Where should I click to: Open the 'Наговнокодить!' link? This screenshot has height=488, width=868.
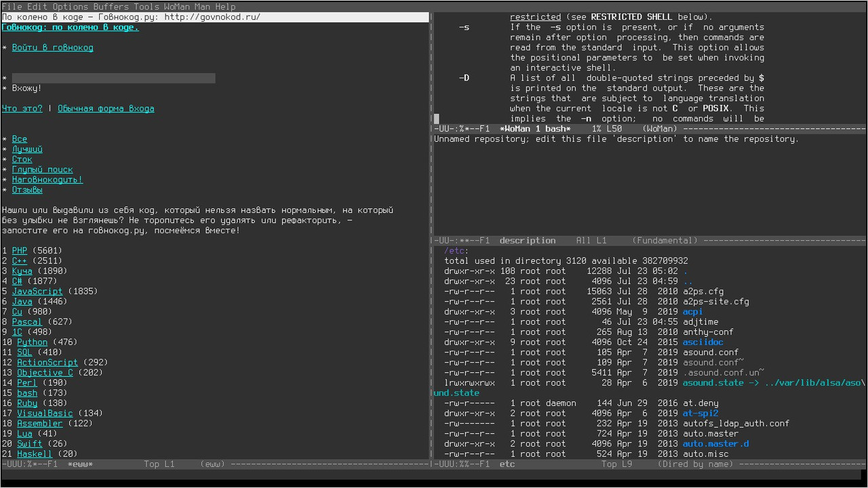click(x=47, y=180)
